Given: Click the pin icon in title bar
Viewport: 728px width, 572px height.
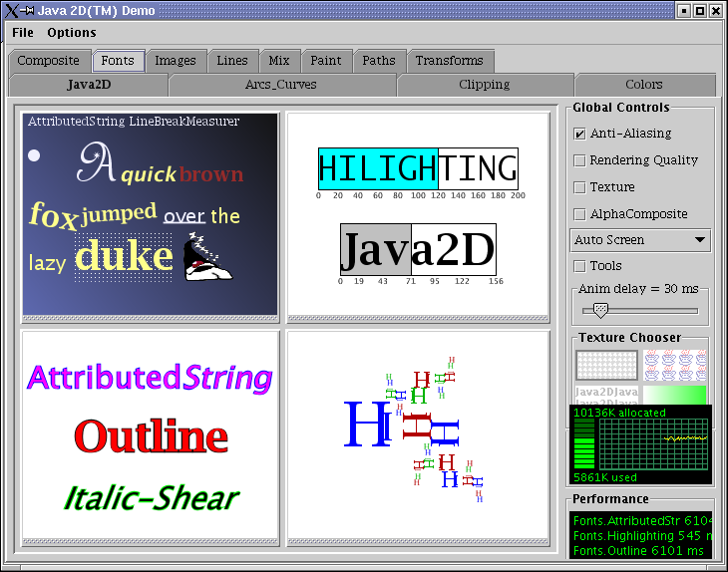Looking at the screenshot, I should click(x=29, y=10).
